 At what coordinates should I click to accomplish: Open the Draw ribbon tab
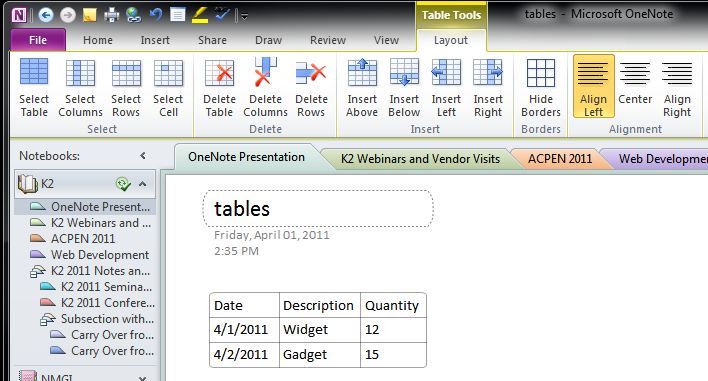pos(268,40)
